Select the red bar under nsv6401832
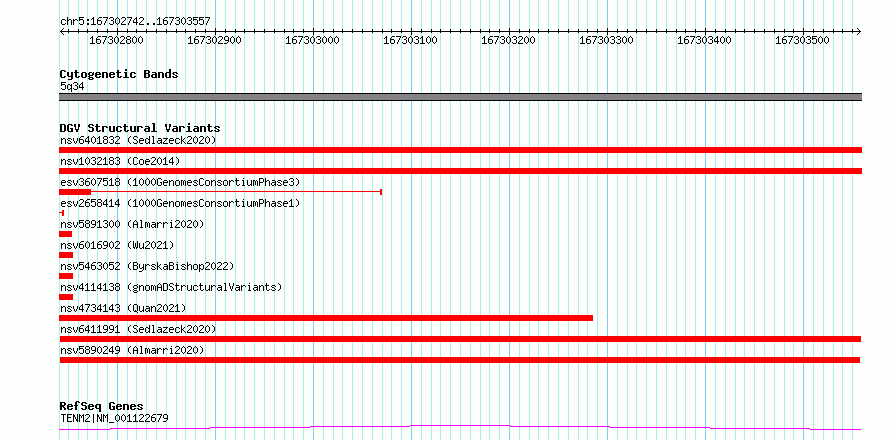890x440 pixels. click(460, 150)
